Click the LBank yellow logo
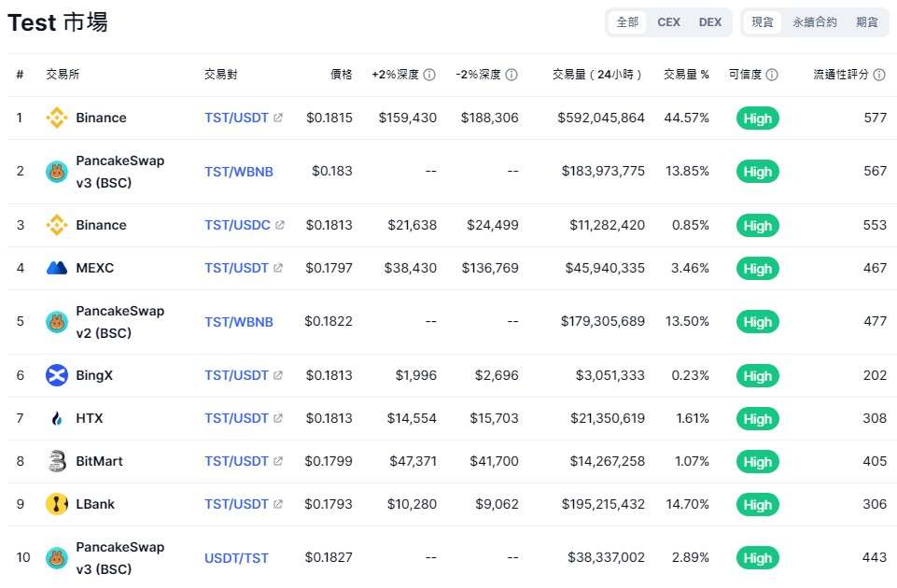897x588 pixels. (x=57, y=504)
